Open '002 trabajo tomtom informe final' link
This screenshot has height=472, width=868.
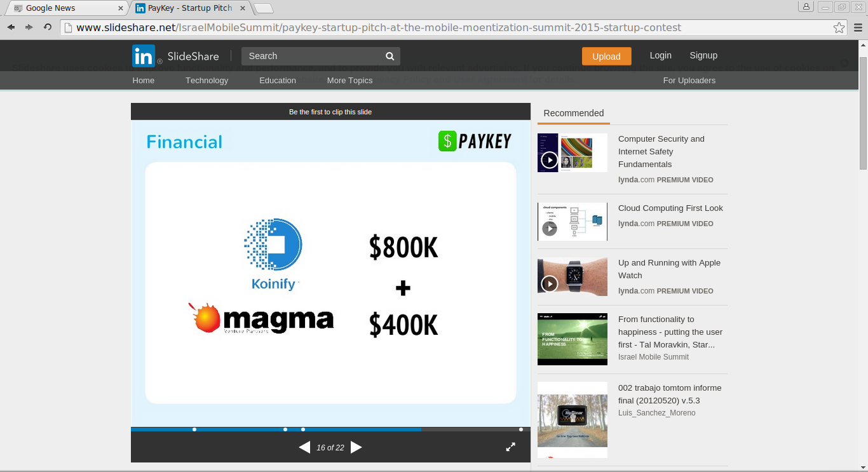tap(670, 394)
